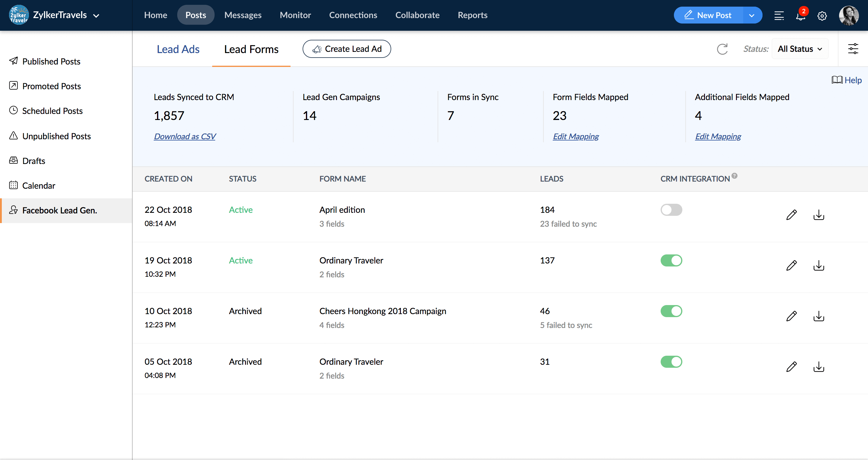This screenshot has width=868, height=460.
Task: Click the Create Lead Ad button
Action: coord(346,49)
